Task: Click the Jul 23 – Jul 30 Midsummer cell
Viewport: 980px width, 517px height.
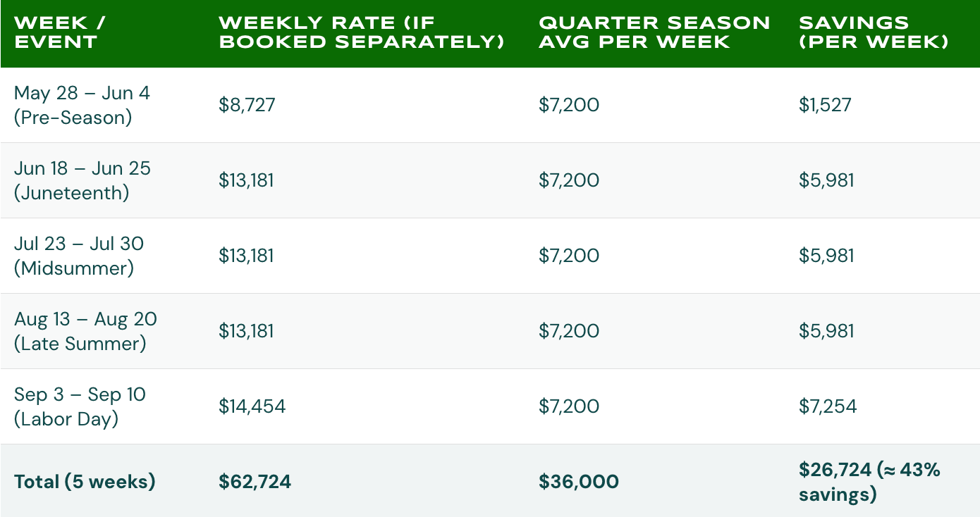Action: (x=79, y=256)
